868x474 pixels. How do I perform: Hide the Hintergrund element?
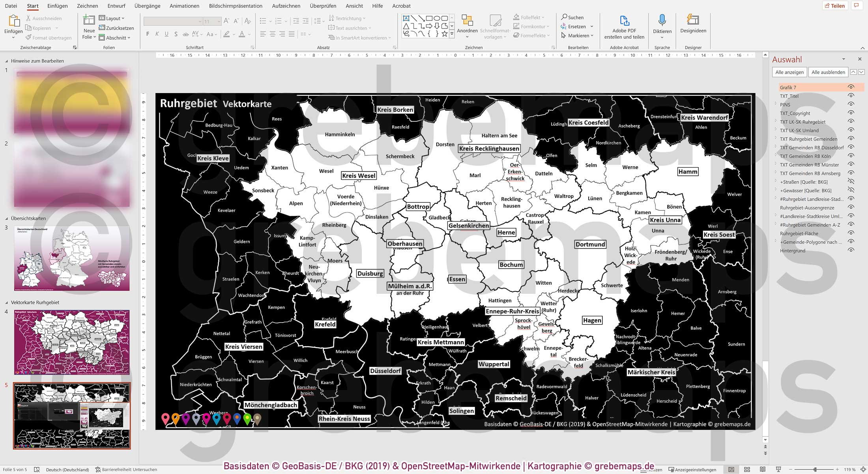click(851, 250)
